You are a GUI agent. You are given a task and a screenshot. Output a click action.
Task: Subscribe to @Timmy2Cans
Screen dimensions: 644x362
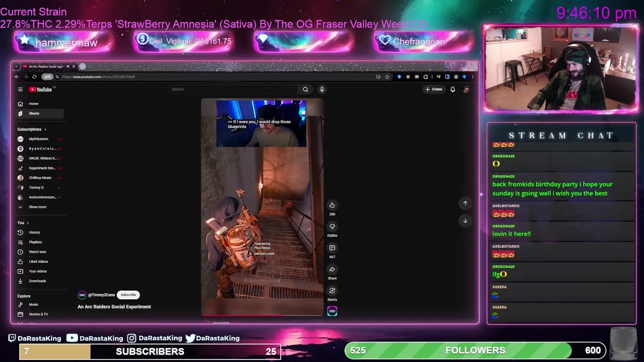pos(128,295)
